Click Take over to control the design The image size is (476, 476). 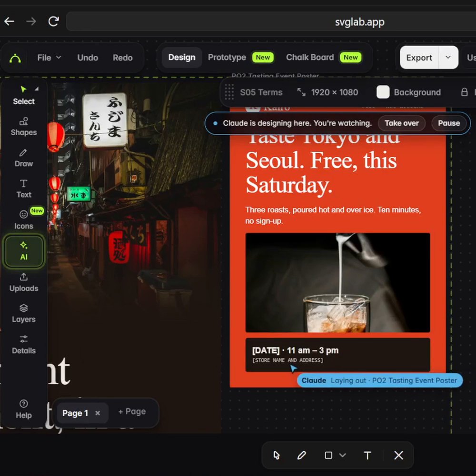(x=402, y=123)
